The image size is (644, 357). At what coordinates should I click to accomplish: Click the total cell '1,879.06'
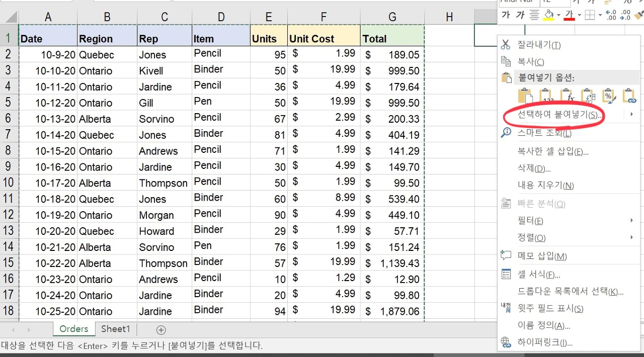(x=392, y=311)
